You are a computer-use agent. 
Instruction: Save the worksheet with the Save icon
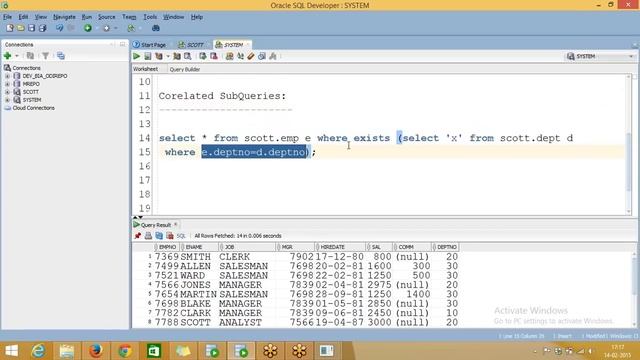coord(31,28)
